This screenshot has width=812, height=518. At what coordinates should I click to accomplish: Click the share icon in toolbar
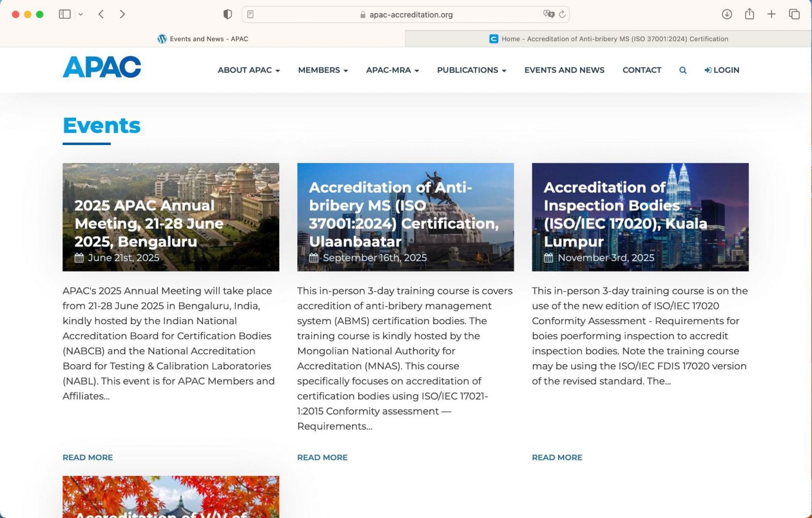[749, 14]
